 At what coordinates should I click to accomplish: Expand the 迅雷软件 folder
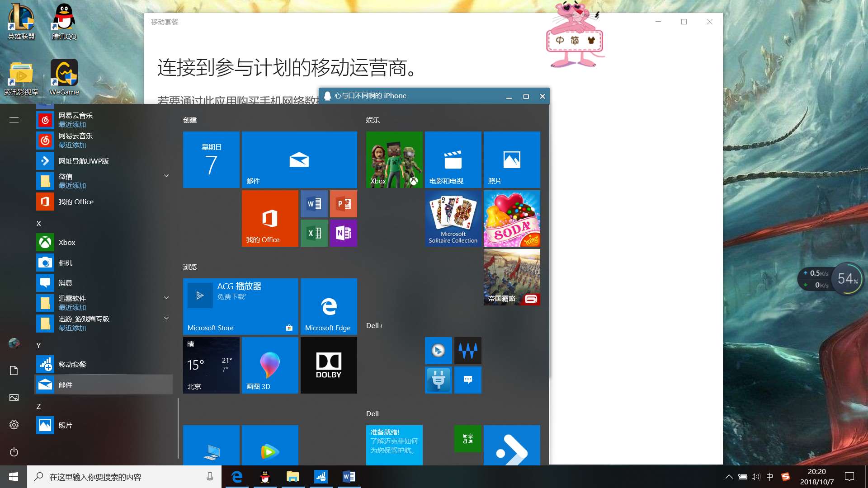click(x=166, y=298)
